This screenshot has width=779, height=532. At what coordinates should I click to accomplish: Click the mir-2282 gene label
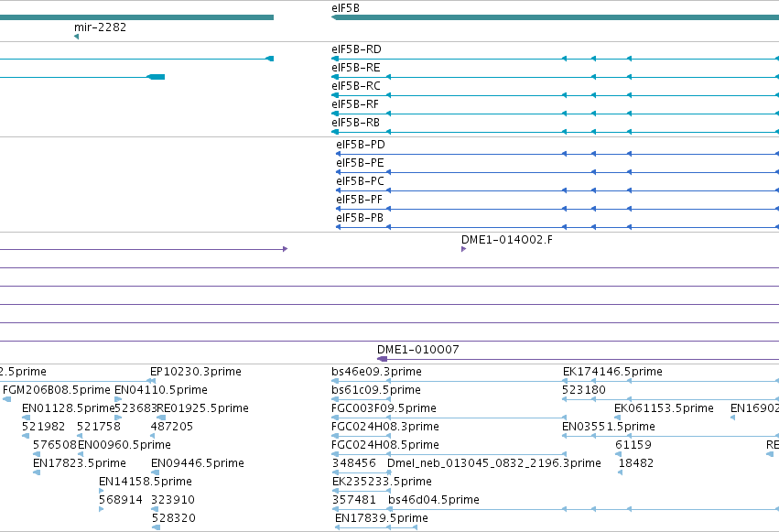coord(100,27)
